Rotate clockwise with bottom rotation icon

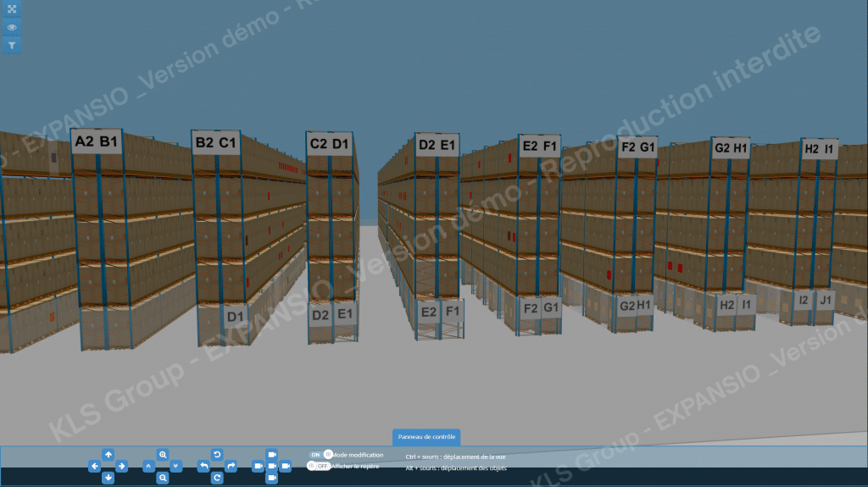click(x=217, y=478)
